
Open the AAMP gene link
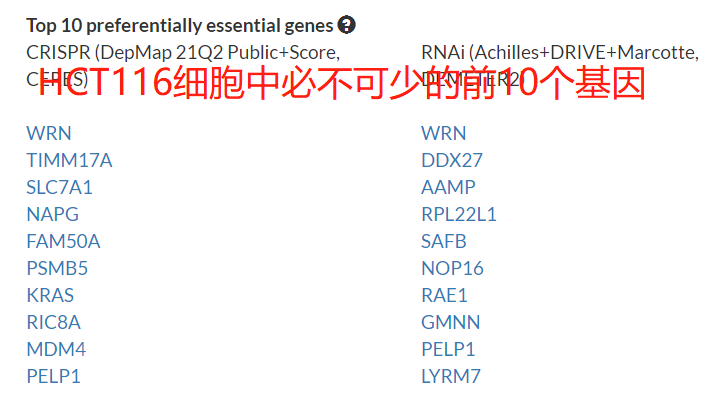pos(448,188)
